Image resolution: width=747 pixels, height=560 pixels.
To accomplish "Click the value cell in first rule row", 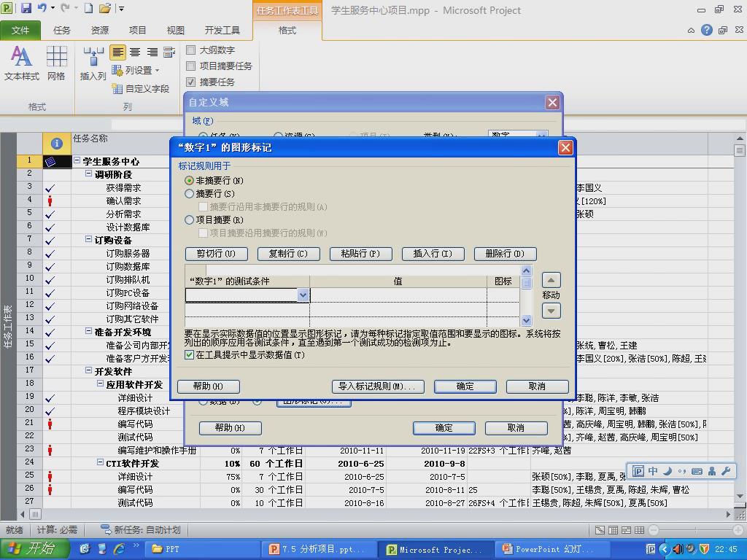I will pos(398,295).
